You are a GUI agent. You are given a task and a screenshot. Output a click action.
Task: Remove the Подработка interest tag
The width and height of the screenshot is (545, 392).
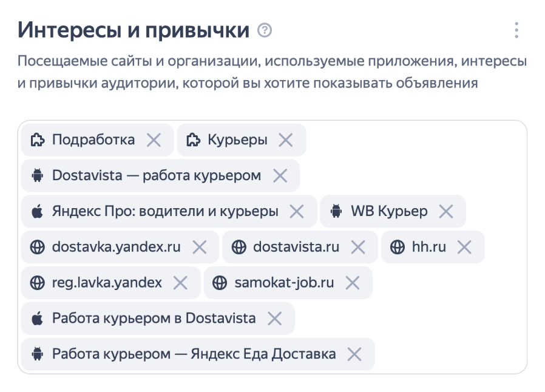point(154,140)
